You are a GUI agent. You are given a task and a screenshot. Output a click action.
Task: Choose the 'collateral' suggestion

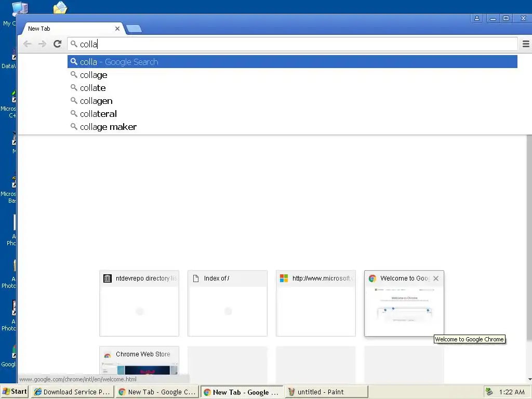click(292, 114)
